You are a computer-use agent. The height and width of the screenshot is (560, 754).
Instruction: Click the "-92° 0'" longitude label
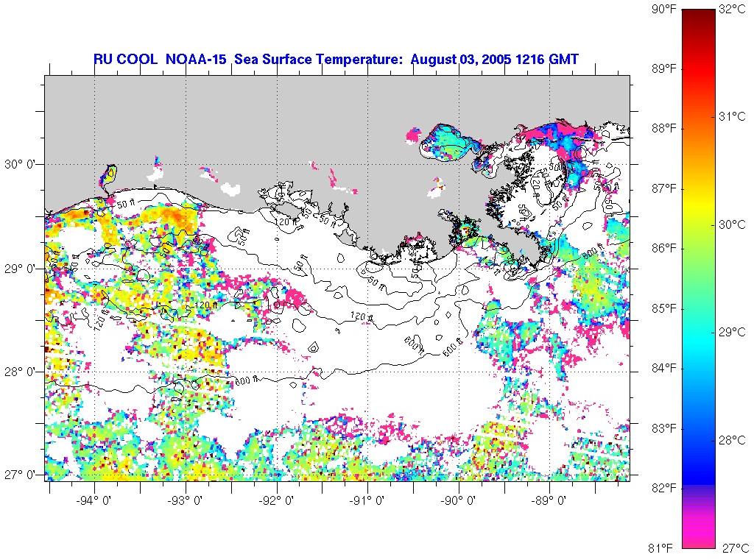(277, 501)
